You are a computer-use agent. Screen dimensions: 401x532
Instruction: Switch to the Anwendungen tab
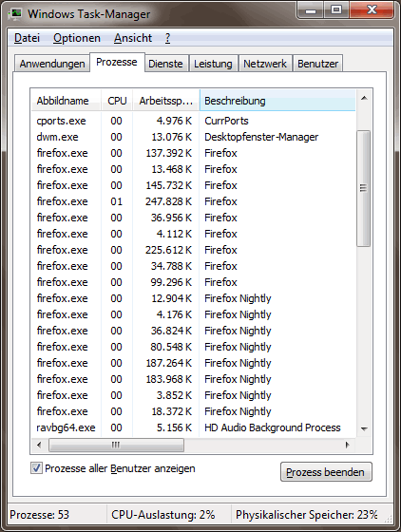tap(52, 64)
